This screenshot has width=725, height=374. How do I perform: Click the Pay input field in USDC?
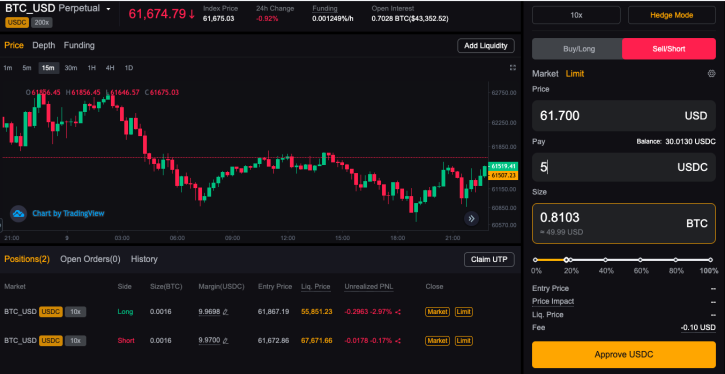[624, 167]
